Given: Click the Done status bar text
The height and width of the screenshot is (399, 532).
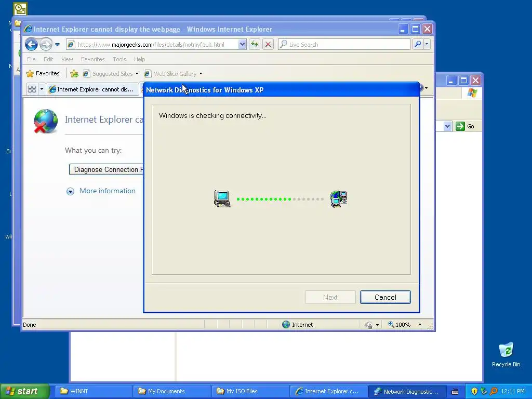Looking at the screenshot, I should coord(30,325).
